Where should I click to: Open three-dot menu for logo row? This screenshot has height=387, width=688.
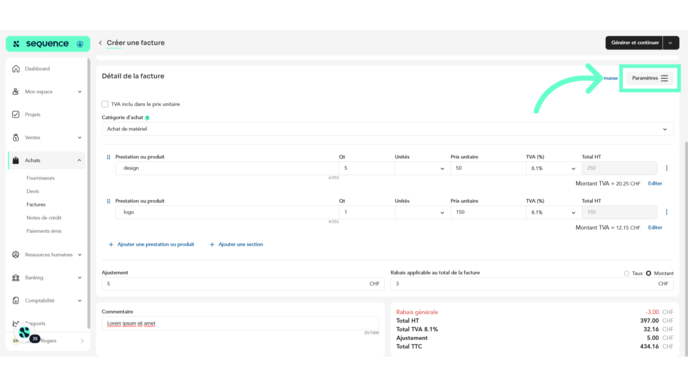click(x=666, y=212)
